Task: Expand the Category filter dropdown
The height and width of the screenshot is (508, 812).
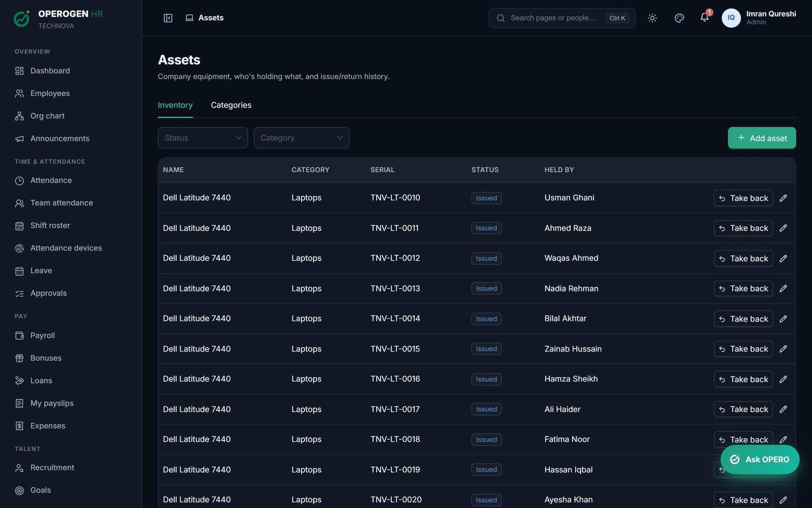Action: [301, 138]
